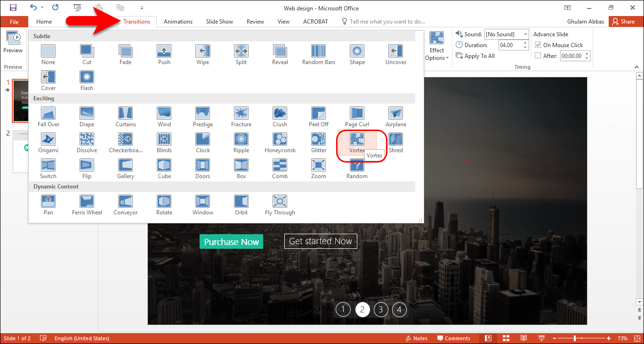This screenshot has height=344, width=644.
Task: Choose the Origami transition
Action: [48, 143]
